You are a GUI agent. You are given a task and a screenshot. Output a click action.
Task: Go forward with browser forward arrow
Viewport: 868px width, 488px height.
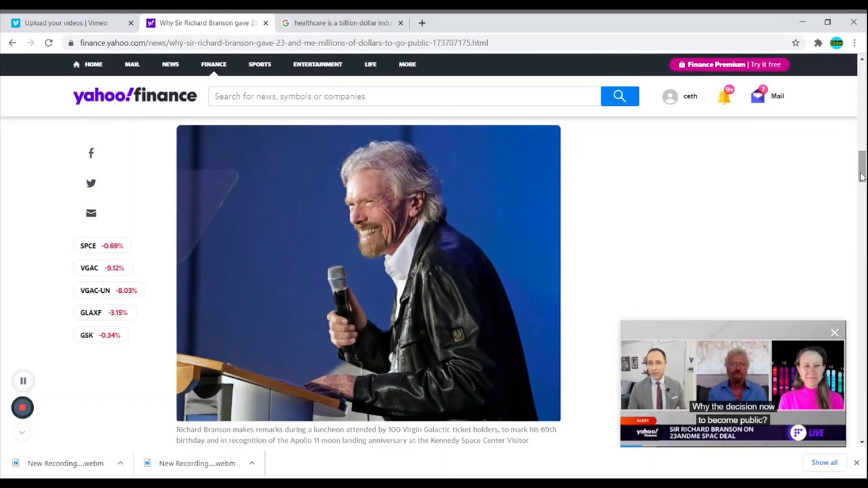click(x=31, y=43)
